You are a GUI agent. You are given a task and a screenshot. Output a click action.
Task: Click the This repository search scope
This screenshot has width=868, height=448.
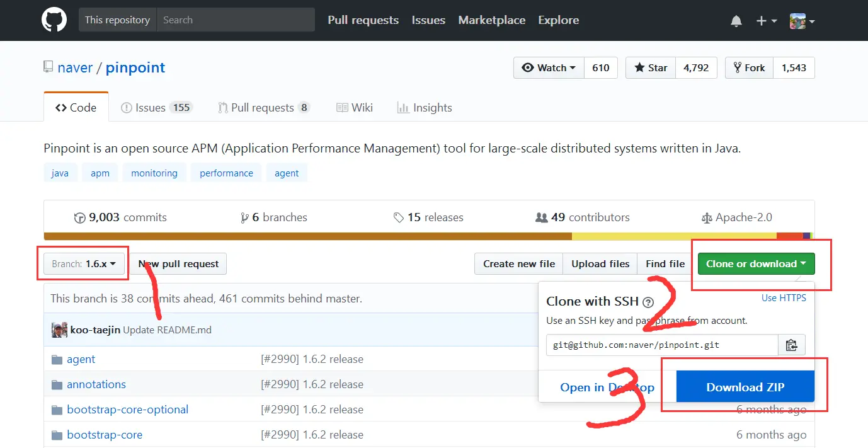coord(117,20)
